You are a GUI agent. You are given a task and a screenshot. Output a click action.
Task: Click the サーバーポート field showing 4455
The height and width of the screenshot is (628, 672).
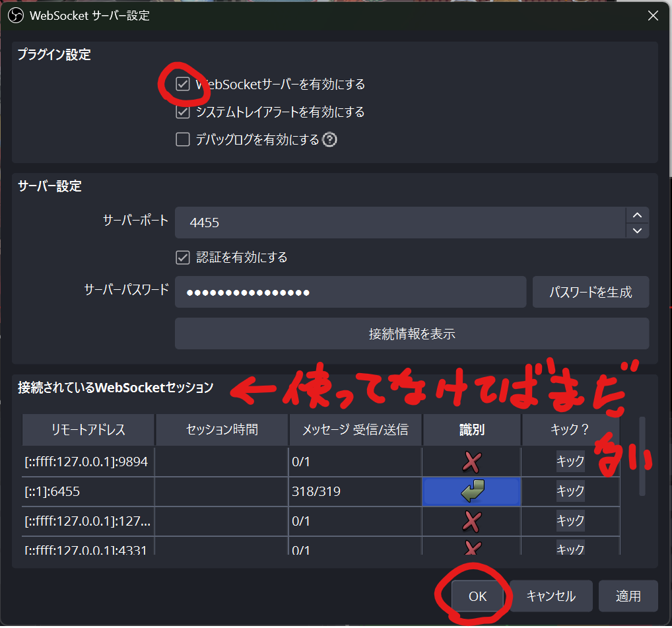(400, 223)
